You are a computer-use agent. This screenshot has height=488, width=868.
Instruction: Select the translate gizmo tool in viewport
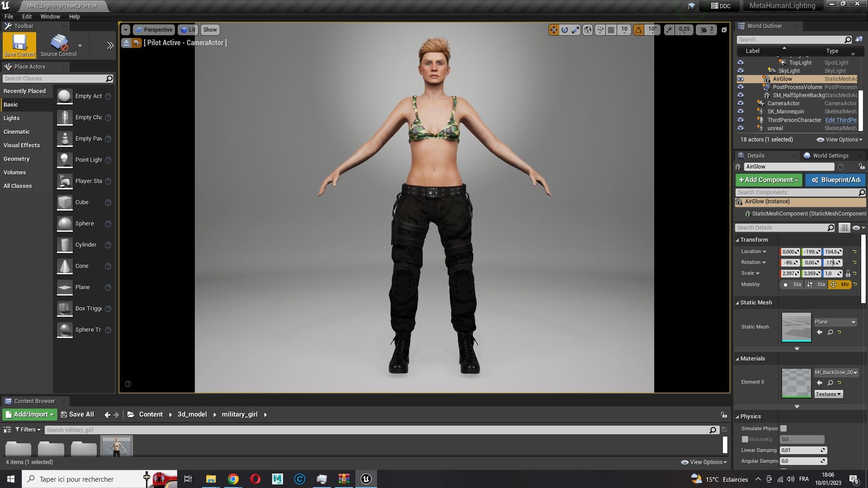point(554,30)
